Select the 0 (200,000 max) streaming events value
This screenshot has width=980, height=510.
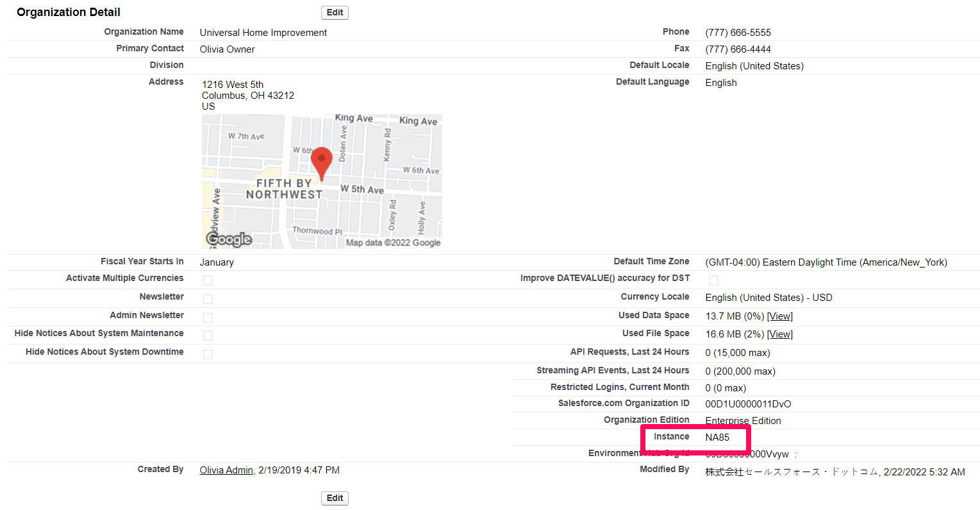click(740, 371)
